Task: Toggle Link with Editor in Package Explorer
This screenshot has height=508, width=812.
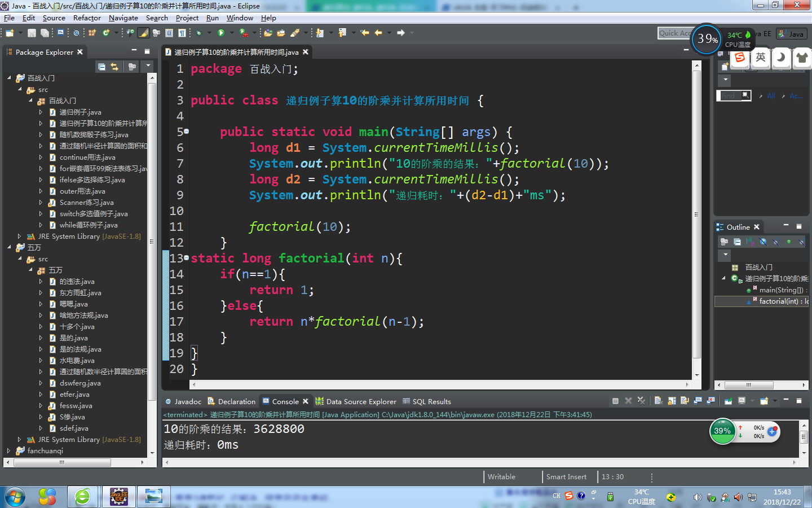Action: coord(114,67)
